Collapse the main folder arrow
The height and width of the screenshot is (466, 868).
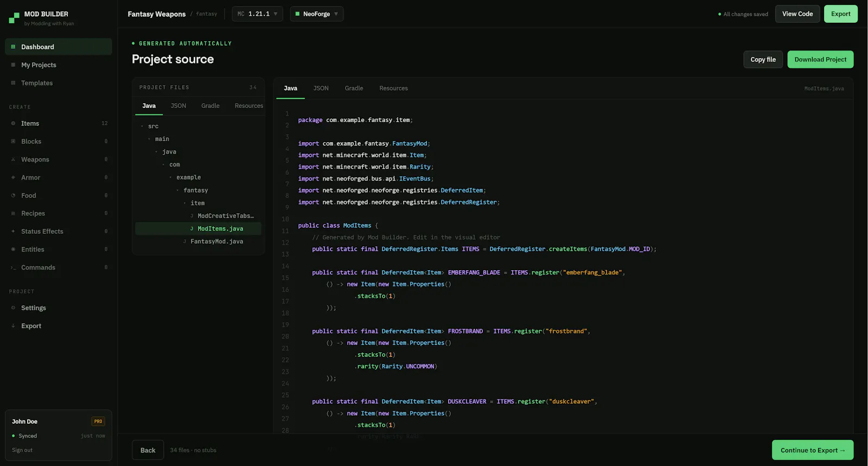[149, 139]
